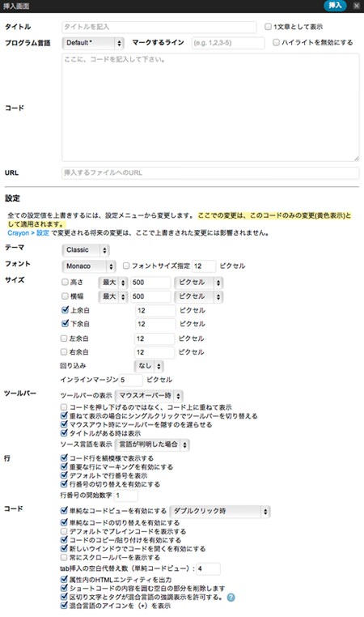Screen dimensions: 364x617
Task: Click the インラインマージン value field
Action: tap(131, 380)
